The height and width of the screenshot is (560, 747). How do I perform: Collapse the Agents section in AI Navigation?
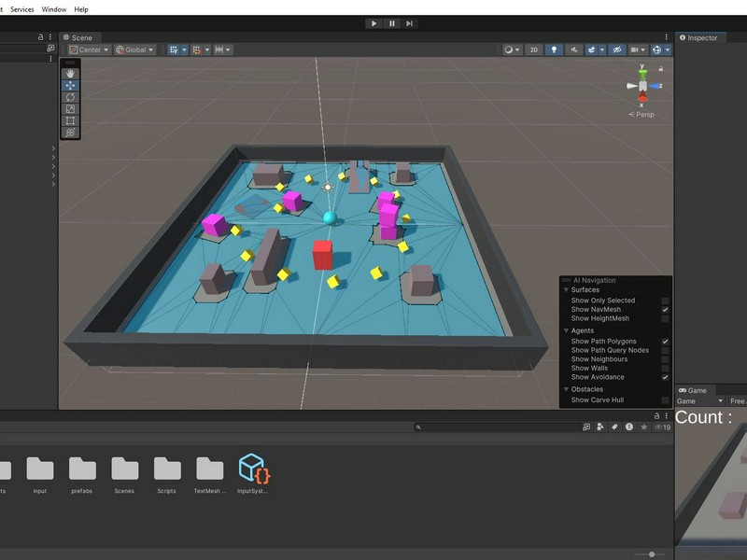[x=565, y=330]
